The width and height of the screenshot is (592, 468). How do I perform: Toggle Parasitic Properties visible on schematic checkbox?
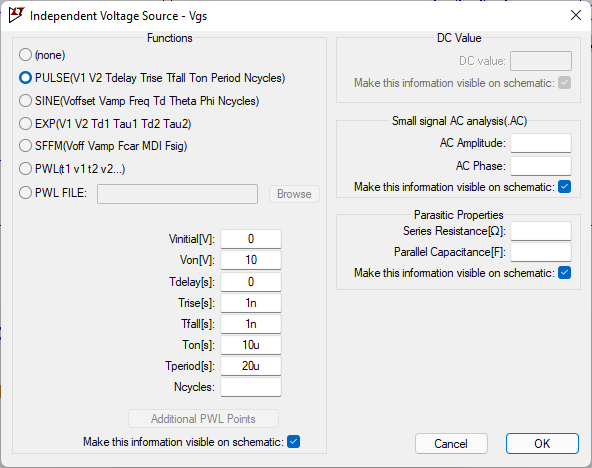[564, 272]
